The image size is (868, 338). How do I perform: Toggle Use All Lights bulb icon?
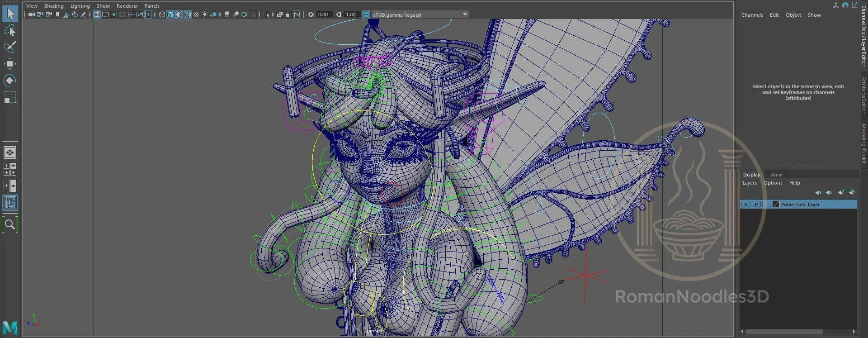[x=205, y=14]
